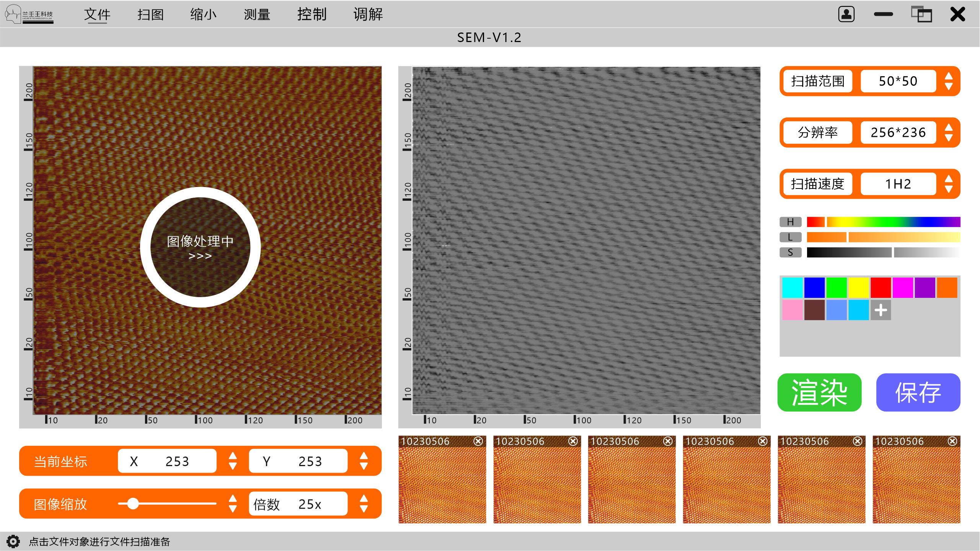Close the last 10230506 thumbnail
Image resolution: width=980 pixels, height=551 pixels.
952,441
